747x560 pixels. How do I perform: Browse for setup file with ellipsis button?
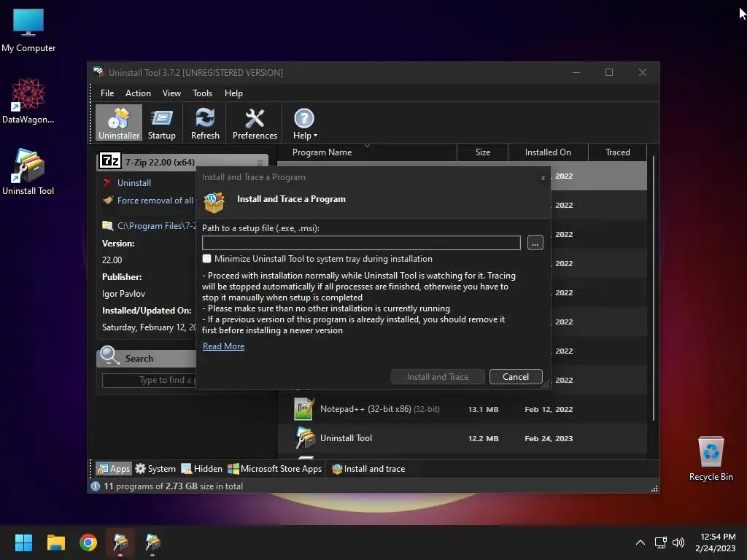click(x=535, y=243)
